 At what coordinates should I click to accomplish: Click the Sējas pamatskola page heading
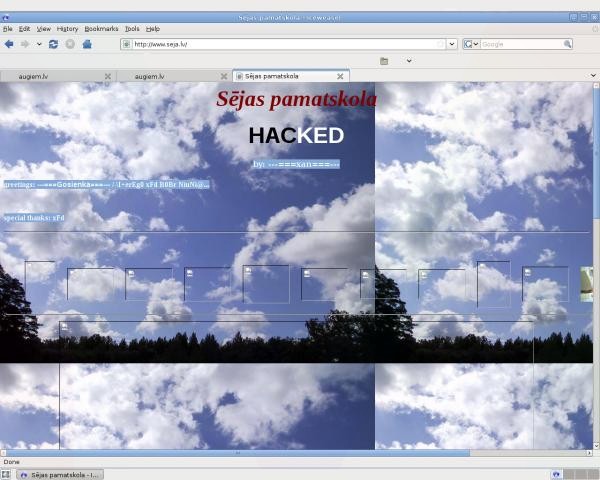[x=297, y=99]
